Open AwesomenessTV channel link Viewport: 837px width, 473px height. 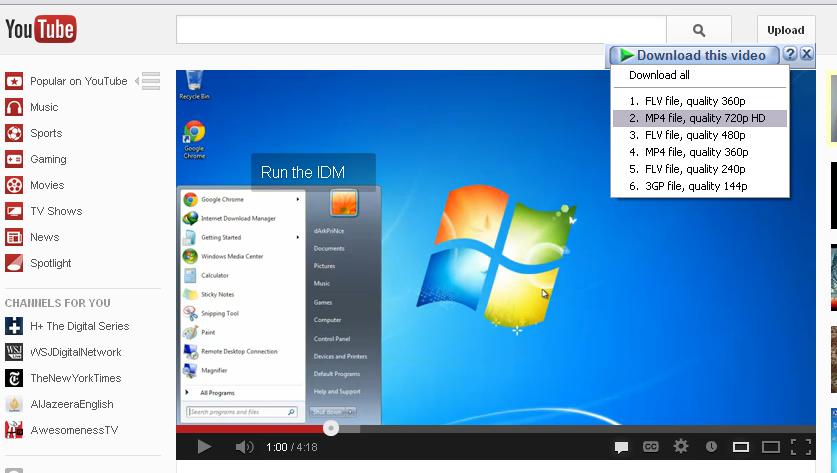coord(74,430)
